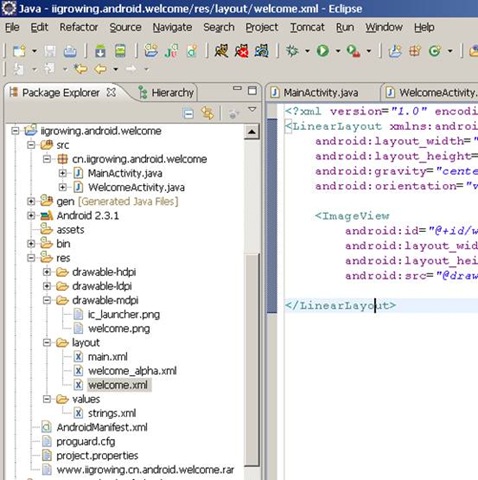478x480 pixels.
Task: Open Package Explorer view menu triangle
Action: (252, 109)
